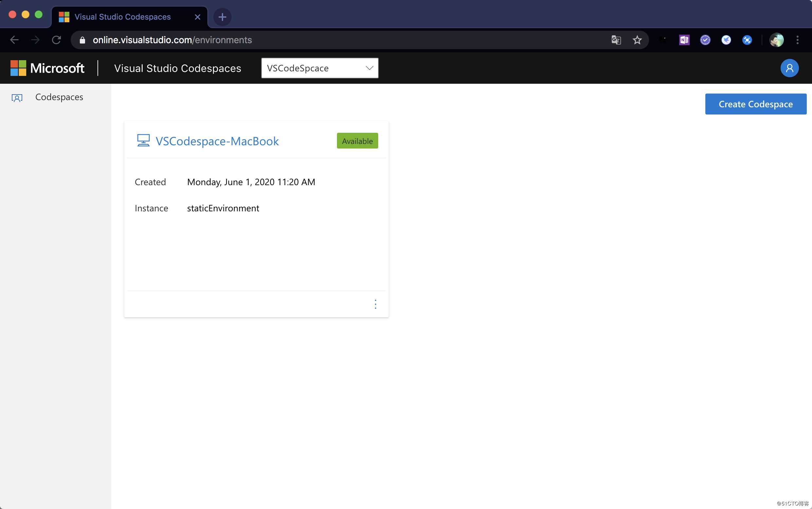Click the blue circular extension icon next to the profile
Image resolution: width=812 pixels, height=509 pixels.
point(747,40)
